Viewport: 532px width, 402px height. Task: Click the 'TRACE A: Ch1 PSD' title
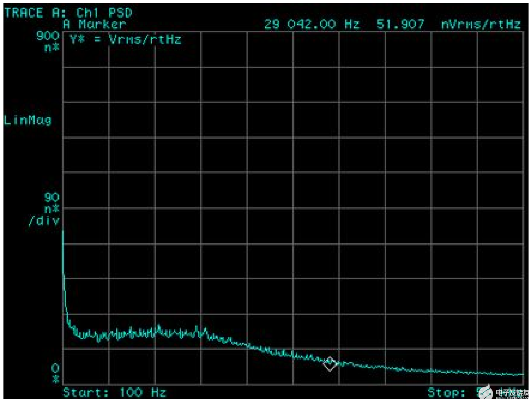pos(68,13)
